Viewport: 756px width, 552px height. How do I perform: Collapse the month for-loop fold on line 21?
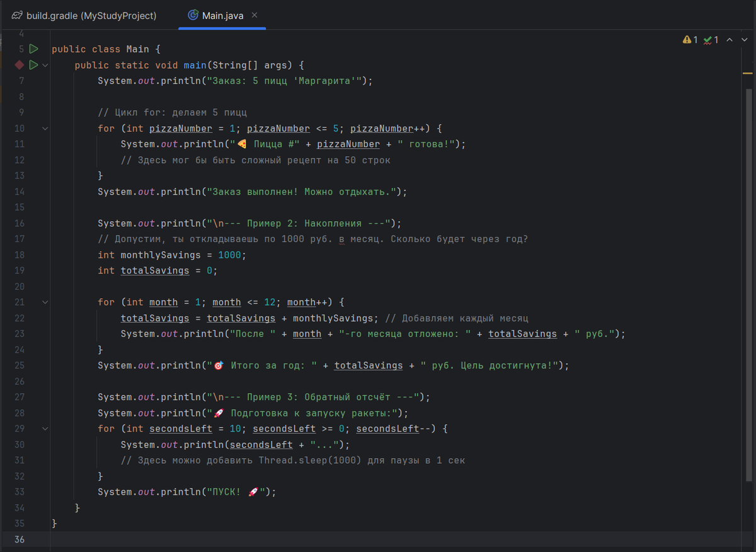click(x=45, y=302)
